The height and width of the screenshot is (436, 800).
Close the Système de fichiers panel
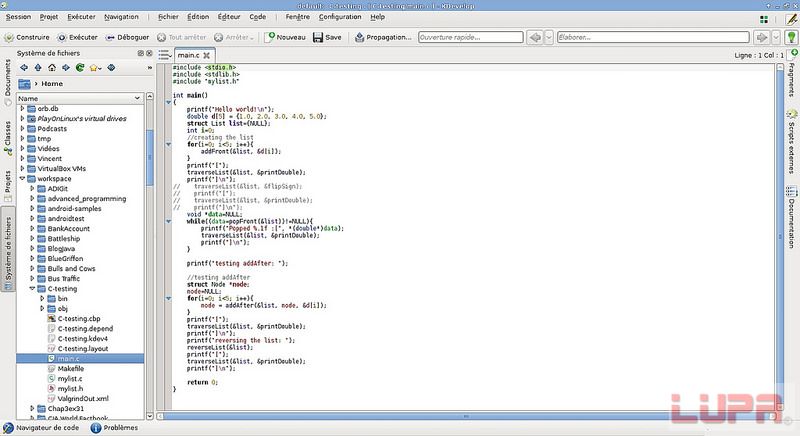(149, 53)
